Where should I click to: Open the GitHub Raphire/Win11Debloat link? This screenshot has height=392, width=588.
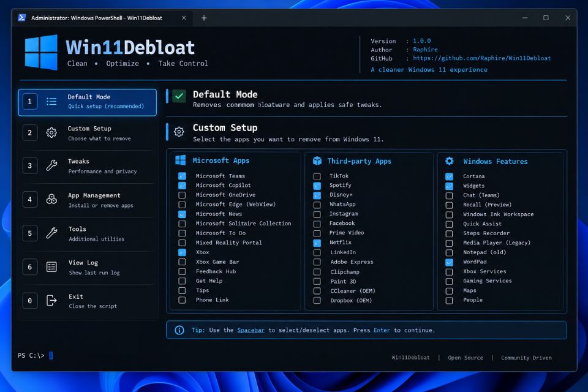[482, 58]
